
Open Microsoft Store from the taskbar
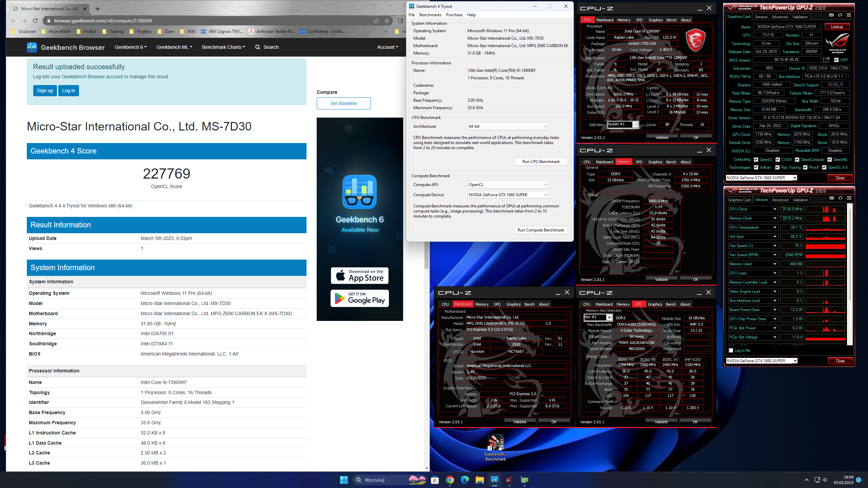point(435,480)
